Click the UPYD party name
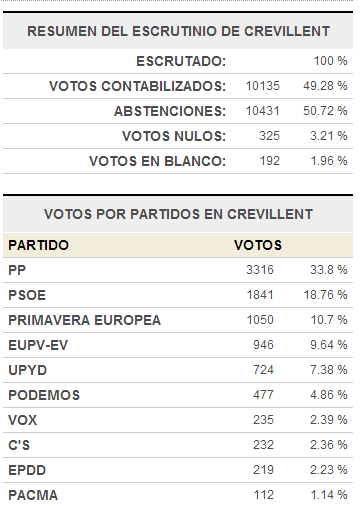Viewport: 363px width, 506px height. coord(27,370)
